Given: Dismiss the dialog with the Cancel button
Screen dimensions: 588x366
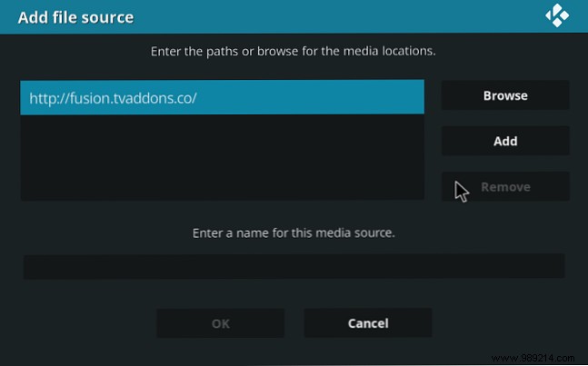Looking at the screenshot, I should pos(368,323).
